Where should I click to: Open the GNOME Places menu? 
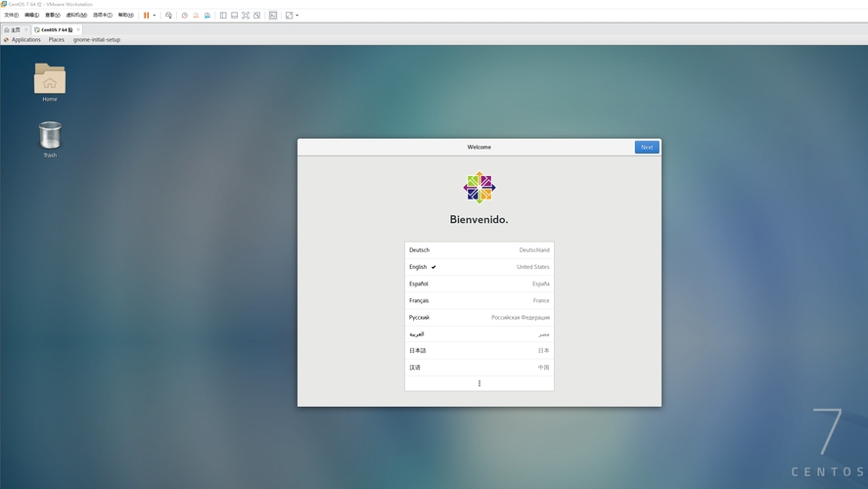pyautogui.click(x=57, y=40)
